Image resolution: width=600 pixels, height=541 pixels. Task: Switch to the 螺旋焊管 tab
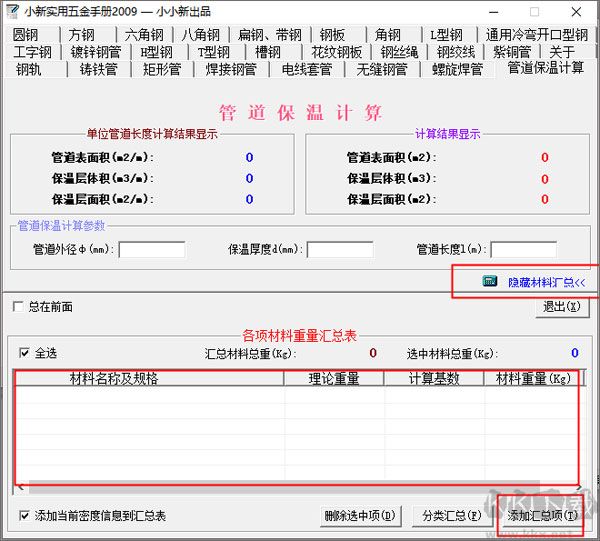point(457,69)
